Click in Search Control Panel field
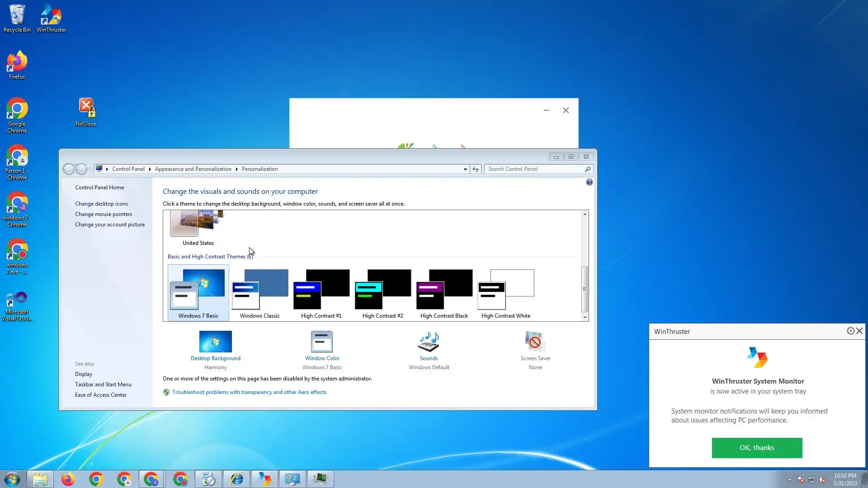The image size is (868, 488). (533, 169)
